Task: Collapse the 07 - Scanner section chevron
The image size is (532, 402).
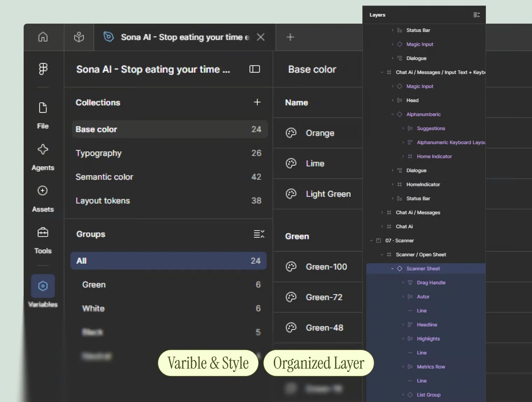Action: tap(371, 241)
